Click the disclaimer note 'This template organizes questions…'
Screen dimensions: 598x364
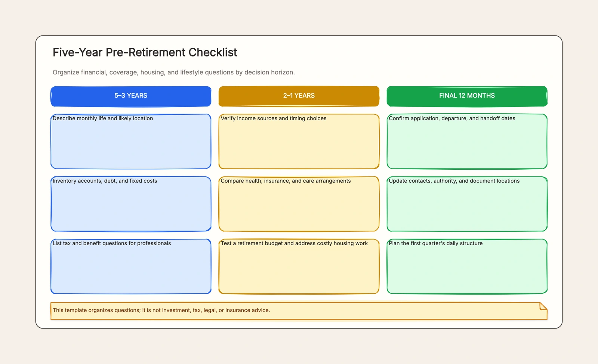pos(299,311)
